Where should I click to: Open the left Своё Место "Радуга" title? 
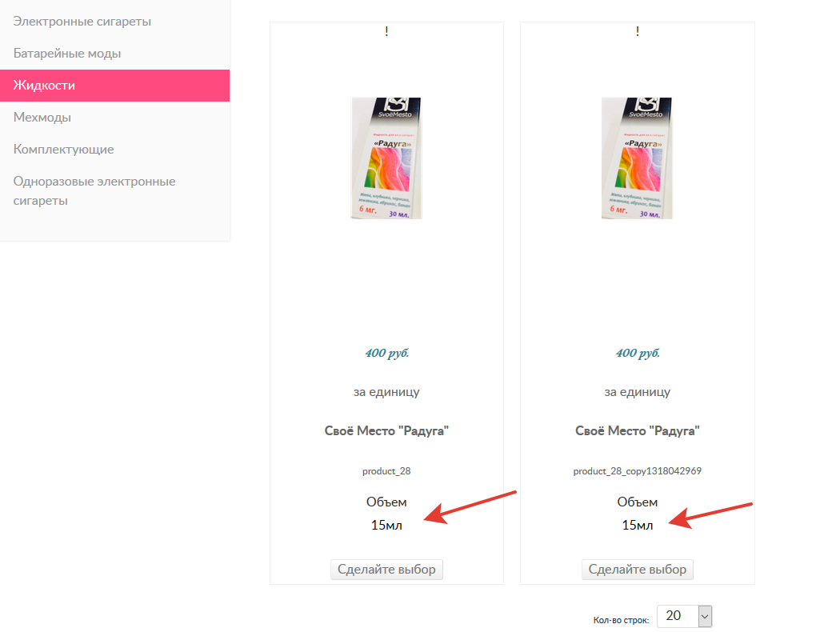[x=386, y=430]
